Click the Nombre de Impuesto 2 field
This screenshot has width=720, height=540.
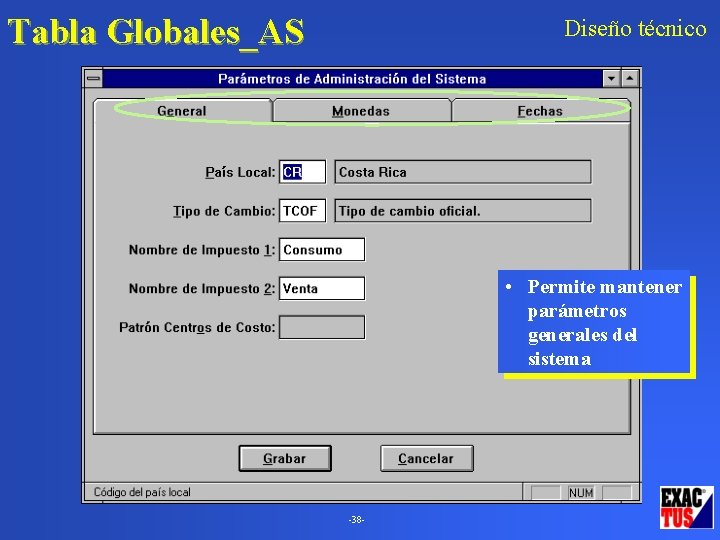(x=322, y=288)
